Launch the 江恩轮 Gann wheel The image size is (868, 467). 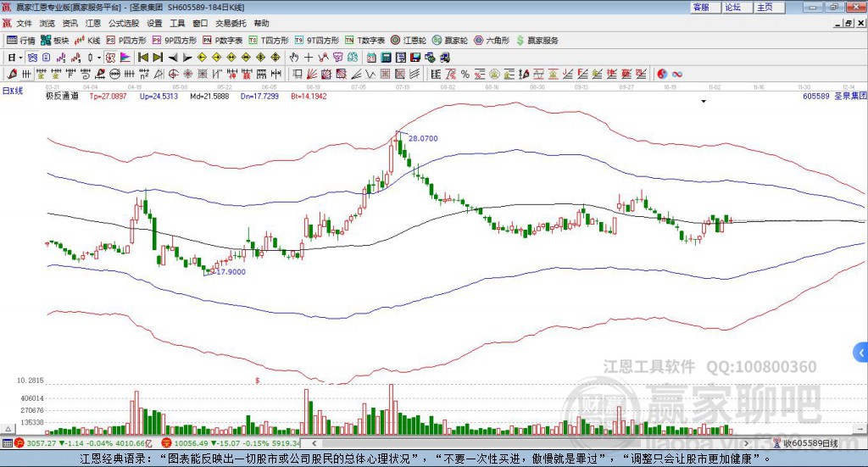(409, 41)
